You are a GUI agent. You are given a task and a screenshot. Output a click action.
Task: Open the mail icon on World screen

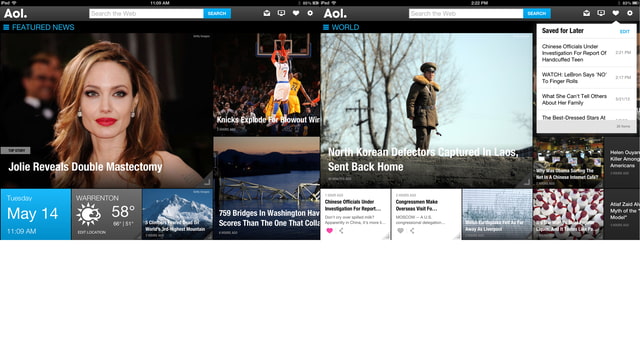587,13
